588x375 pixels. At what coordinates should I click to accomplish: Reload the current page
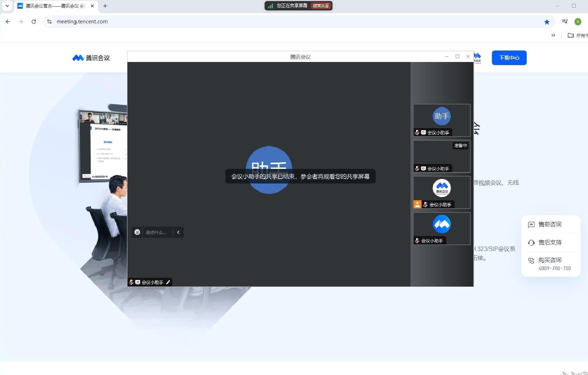34,22
